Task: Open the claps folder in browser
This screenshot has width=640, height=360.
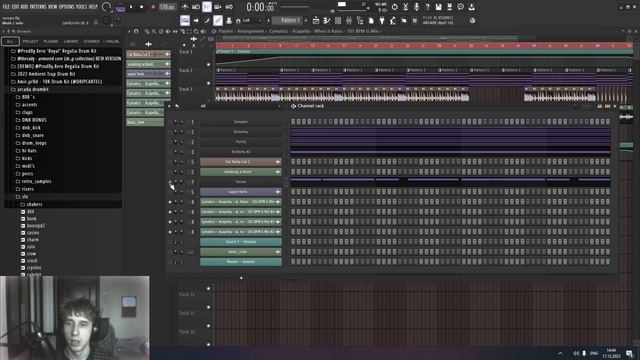Action: [27, 112]
